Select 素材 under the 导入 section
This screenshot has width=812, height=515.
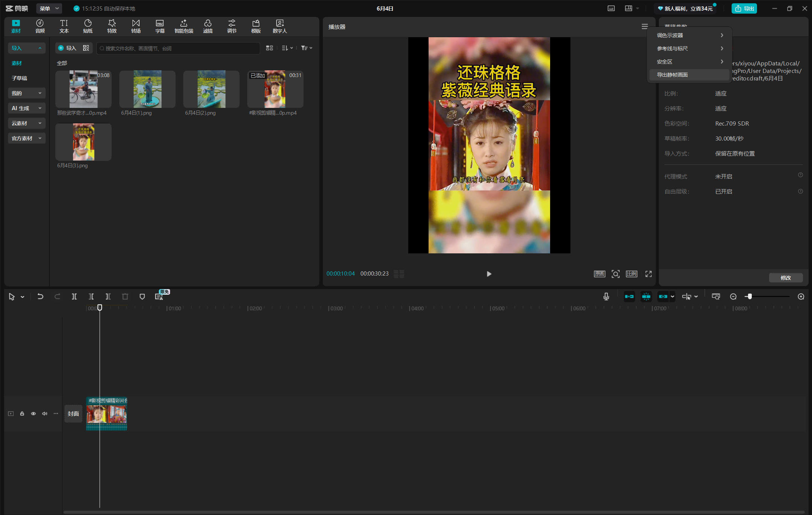pos(17,63)
